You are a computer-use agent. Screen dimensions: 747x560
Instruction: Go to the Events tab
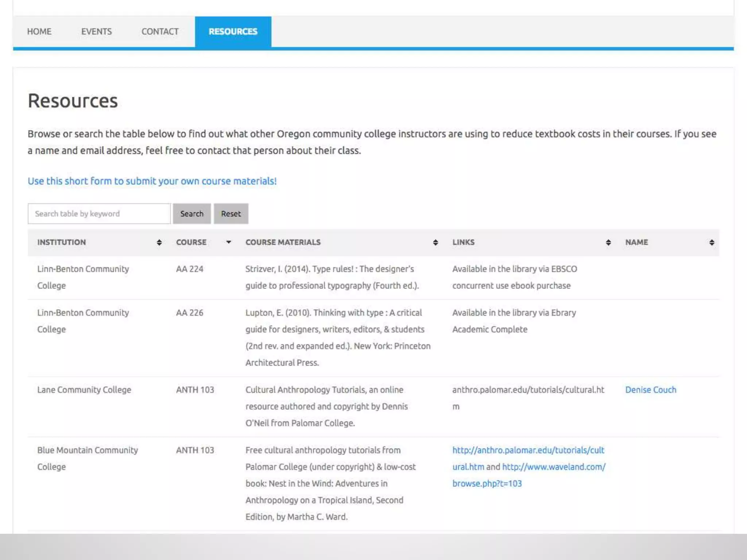click(96, 32)
